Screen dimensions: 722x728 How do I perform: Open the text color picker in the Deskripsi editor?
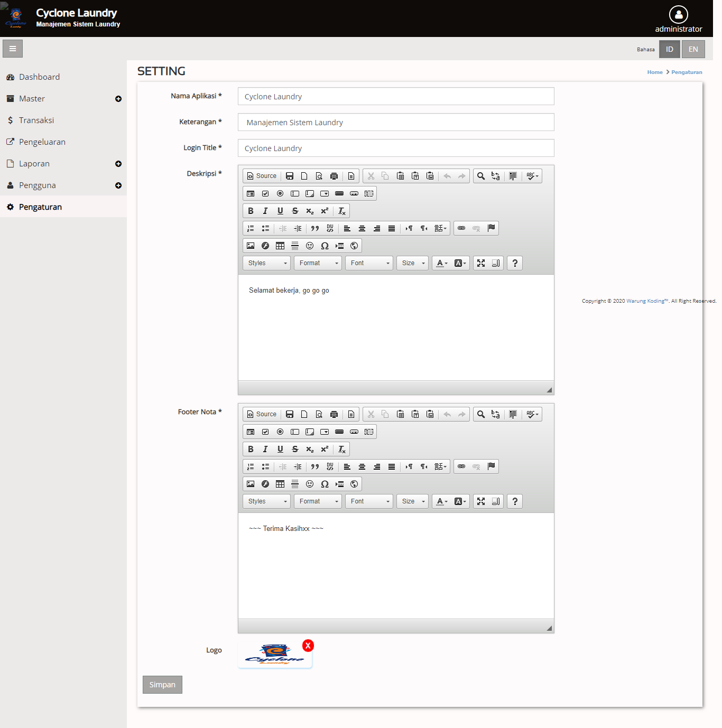tap(441, 263)
